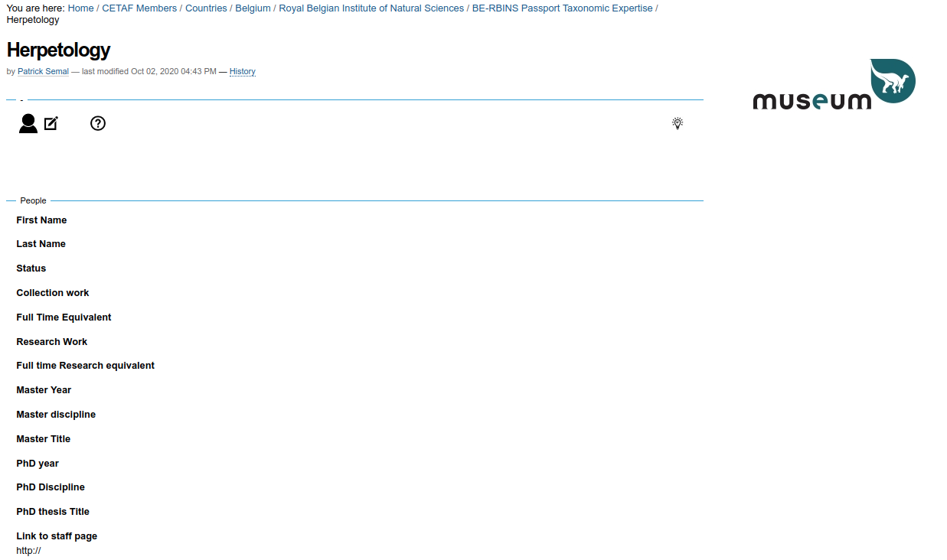Image resolution: width=947 pixels, height=560 pixels.
Task: Go to BE-RBINS Passport Taxonomic Expertise
Action: pos(562,8)
